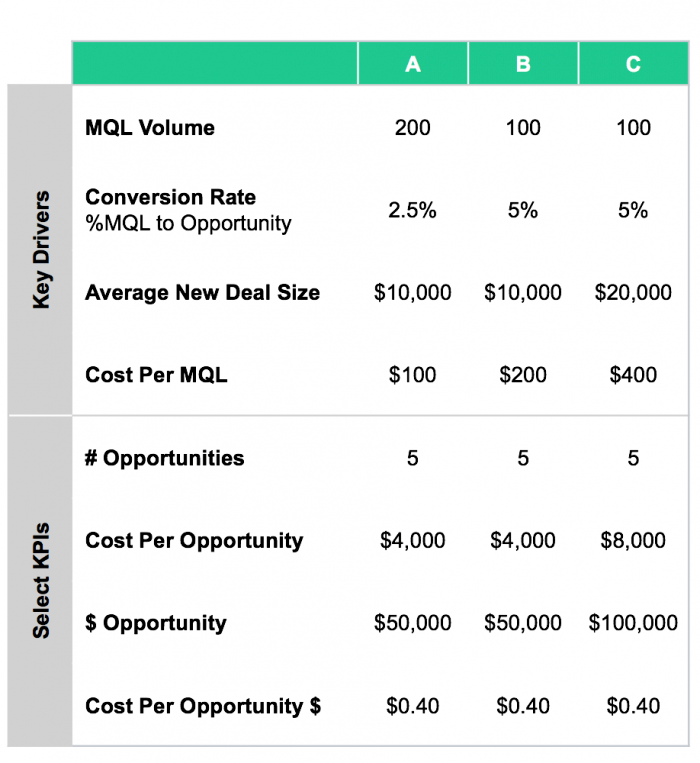The image size is (700, 763).
Task: Click the 2.5% conversion rate cell
Action: click(x=412, y=210)
